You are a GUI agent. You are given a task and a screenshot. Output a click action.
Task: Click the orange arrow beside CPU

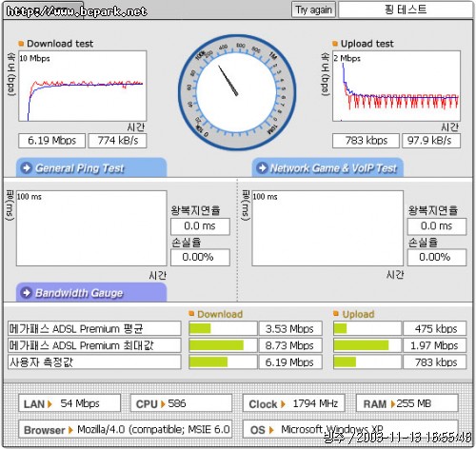(x=163, y=404)
